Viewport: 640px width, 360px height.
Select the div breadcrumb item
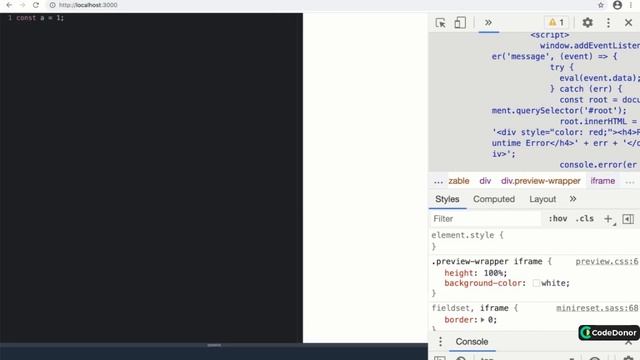[x=485, y=181]
